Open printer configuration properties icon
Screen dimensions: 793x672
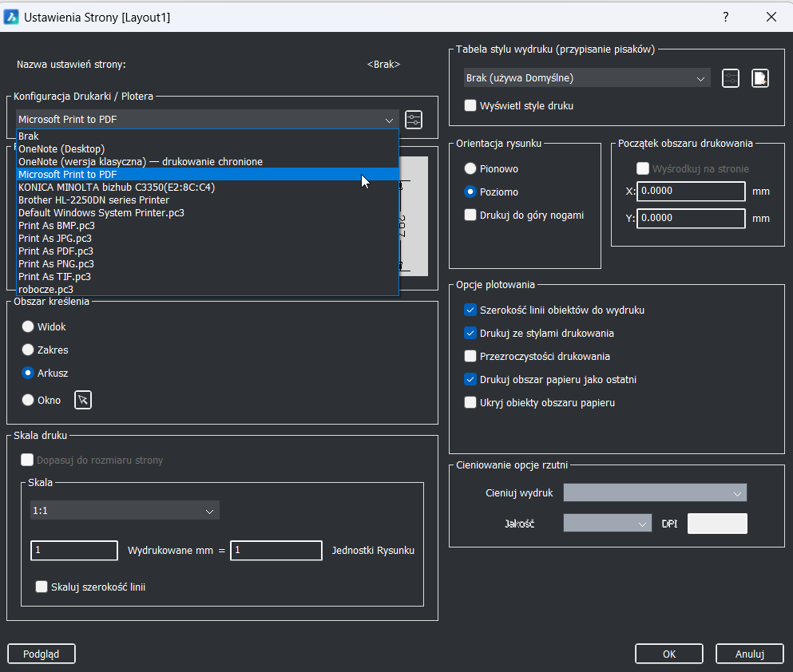point(414,120)
